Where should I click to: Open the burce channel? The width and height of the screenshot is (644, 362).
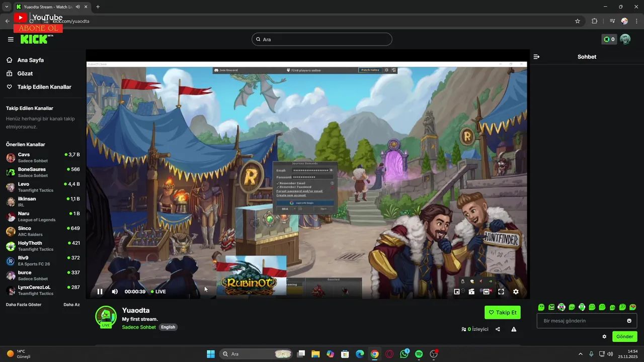43,276
